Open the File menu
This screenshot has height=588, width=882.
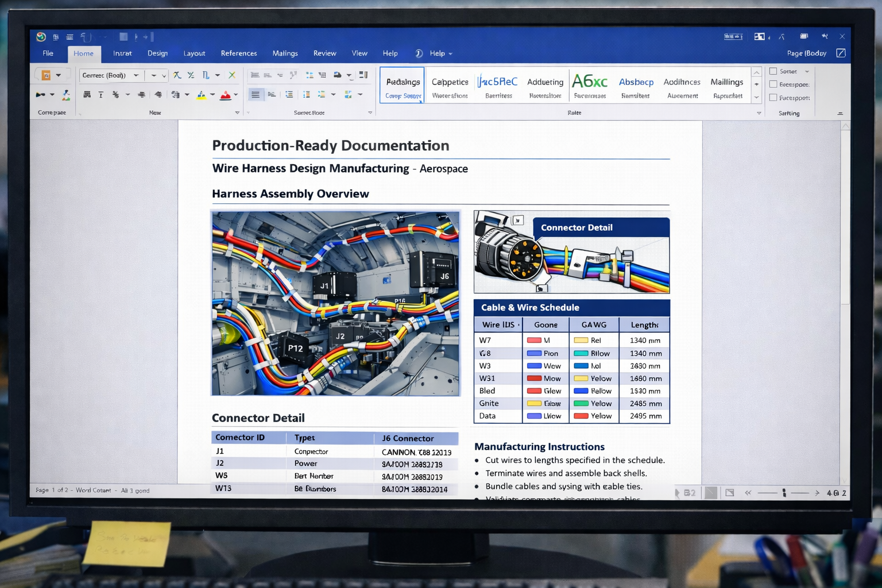48,53
